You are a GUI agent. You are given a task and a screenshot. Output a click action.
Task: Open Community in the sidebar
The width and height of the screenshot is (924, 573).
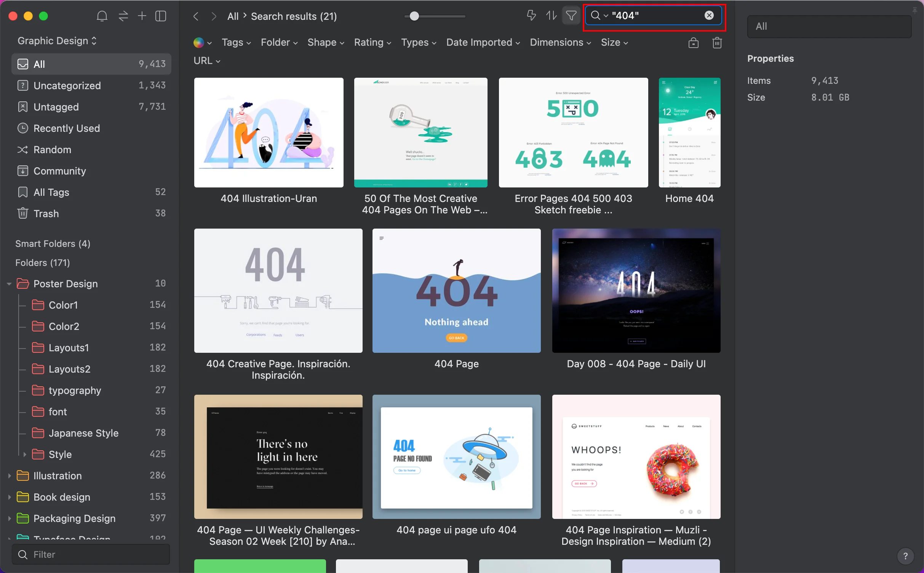(x=91, y=171)
